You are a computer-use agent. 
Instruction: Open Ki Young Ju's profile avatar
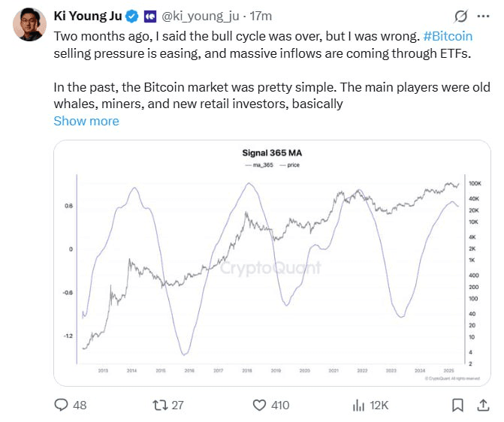[29, 25]
